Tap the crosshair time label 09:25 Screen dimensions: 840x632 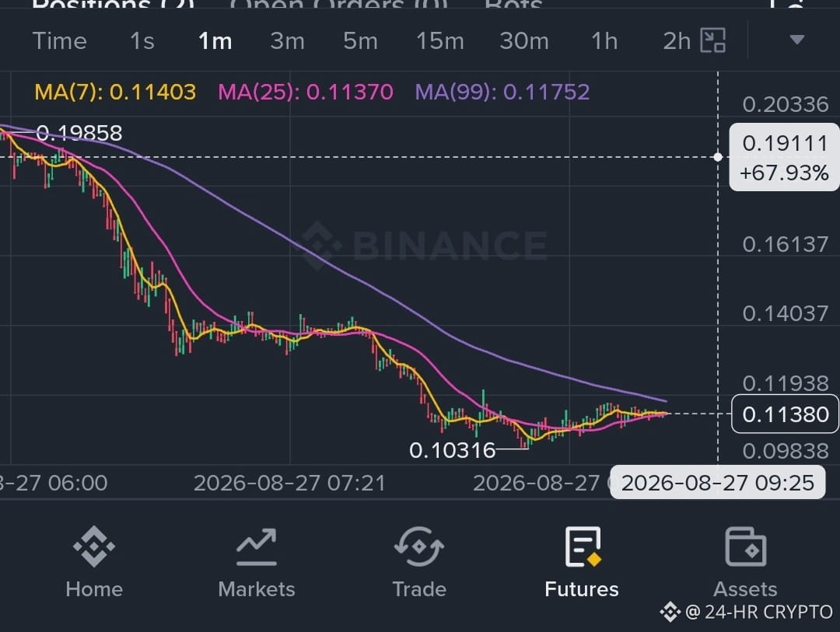(x=718, y=483)
